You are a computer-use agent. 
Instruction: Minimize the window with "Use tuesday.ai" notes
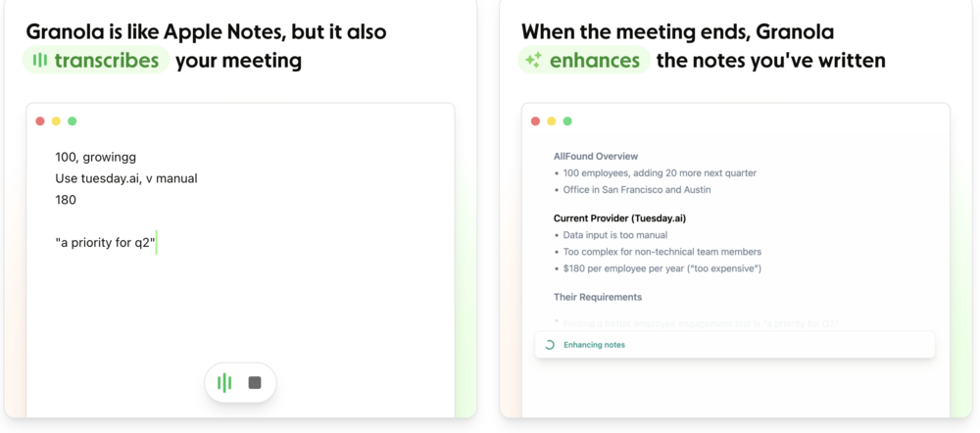point(56,121)
